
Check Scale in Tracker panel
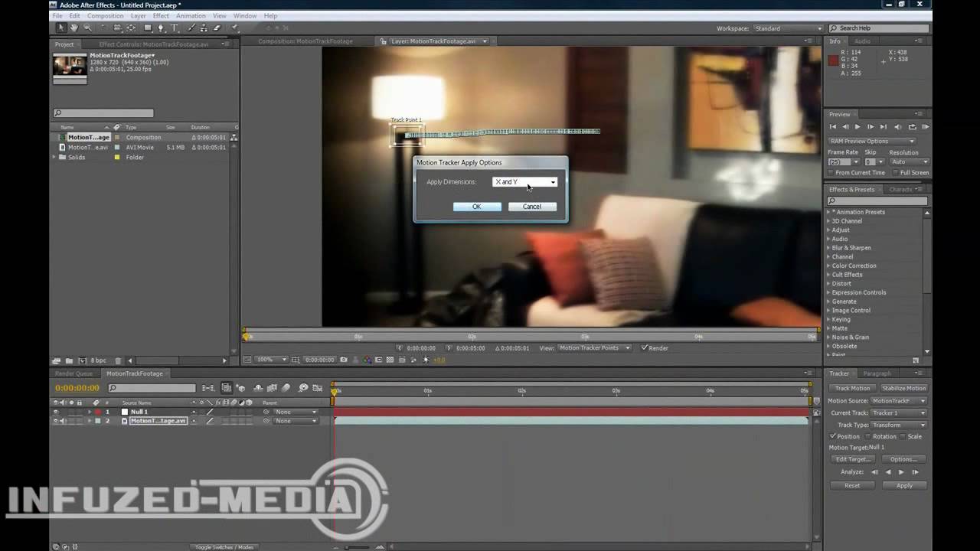903,436
